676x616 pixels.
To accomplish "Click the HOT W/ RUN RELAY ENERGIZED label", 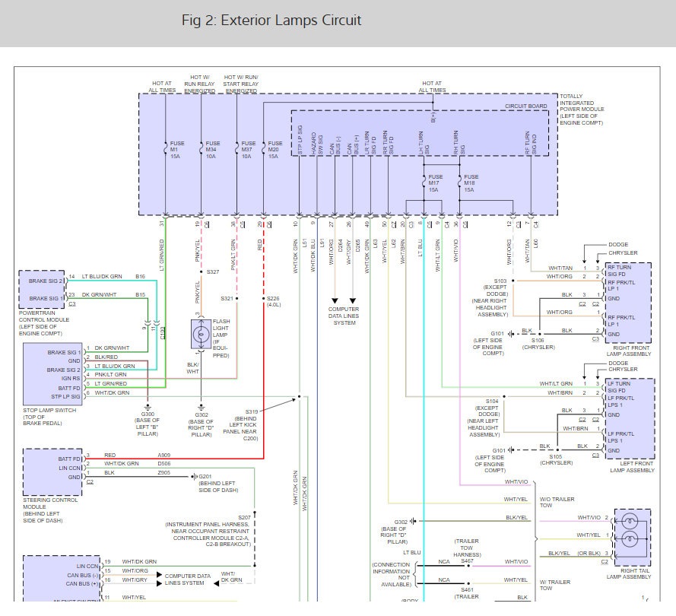I will tap(199, 84).
